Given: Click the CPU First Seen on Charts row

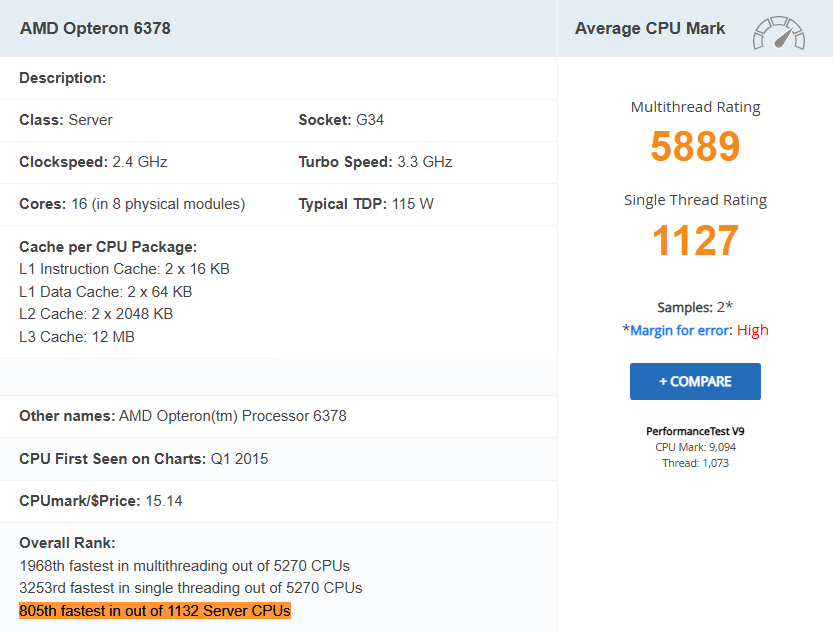Looking at the screenshot, I should [x=144, y=459].
